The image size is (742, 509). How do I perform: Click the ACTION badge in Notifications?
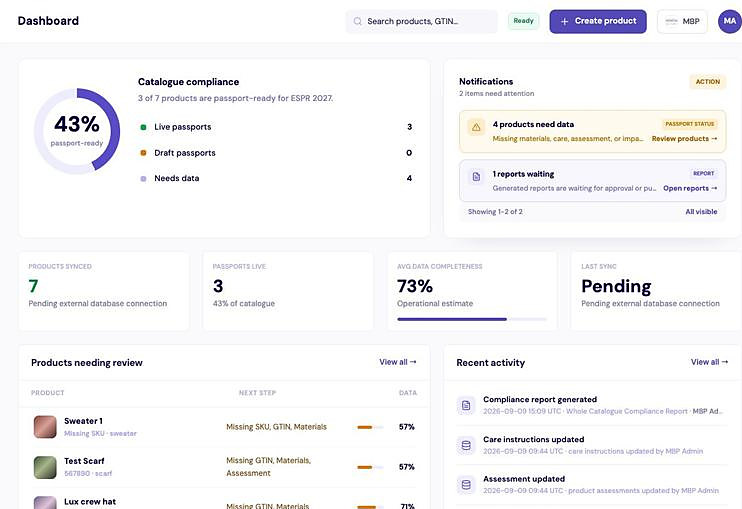pyautogui.click(x=707, y=82)
